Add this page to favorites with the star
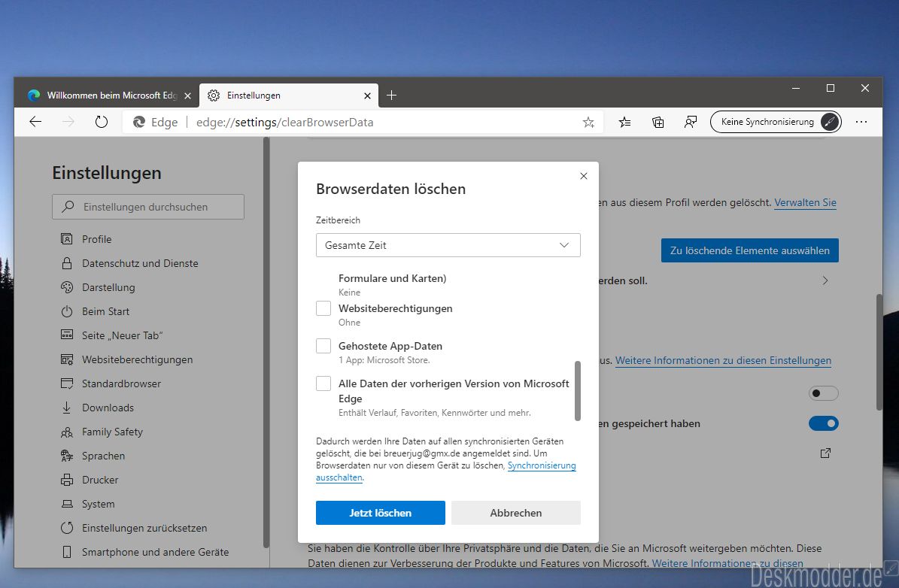Image resolution: width=899 pixels, height=588 pixels. (588, 122)
